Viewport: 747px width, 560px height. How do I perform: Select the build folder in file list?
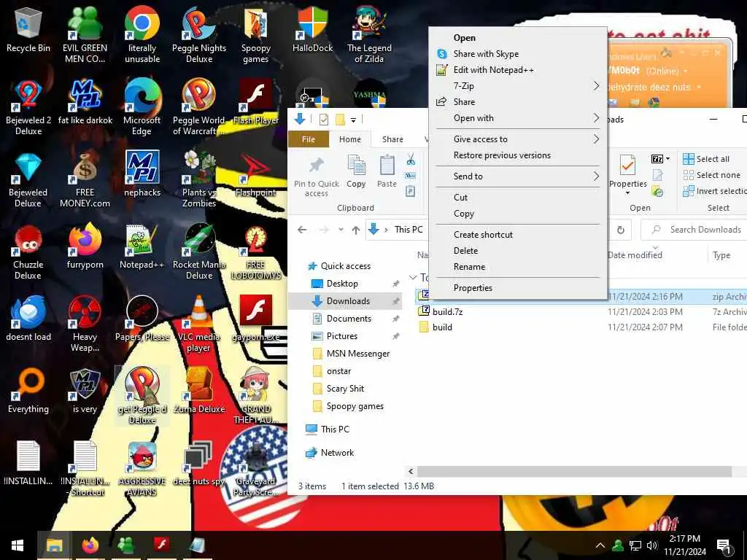(442, 327)
